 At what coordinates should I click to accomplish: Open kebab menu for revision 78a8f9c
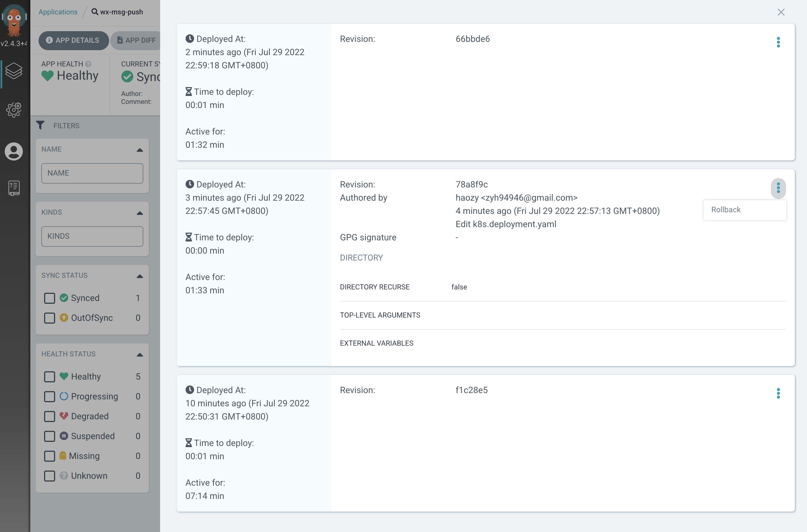[778, 188]
